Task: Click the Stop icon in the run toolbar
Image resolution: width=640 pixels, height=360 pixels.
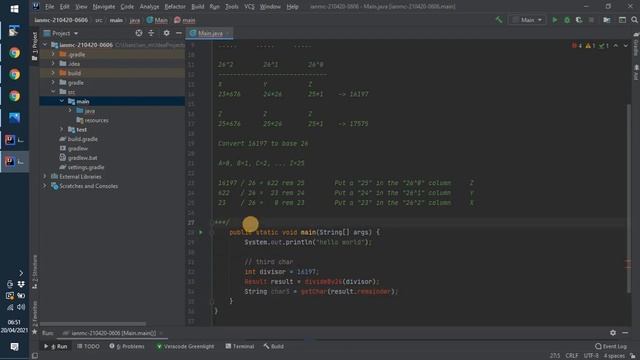Action: point(591,20)
